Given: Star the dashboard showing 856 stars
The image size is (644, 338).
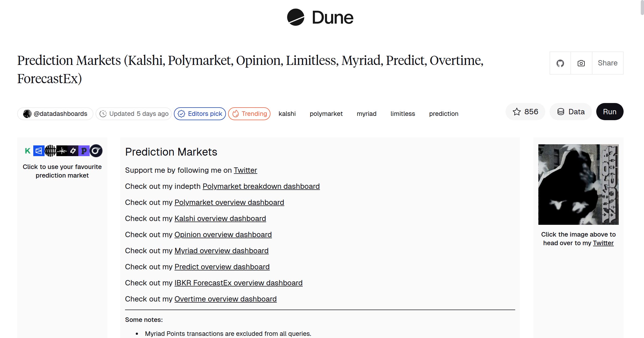Looking at the screenshot, I should (x=525, y=112).
